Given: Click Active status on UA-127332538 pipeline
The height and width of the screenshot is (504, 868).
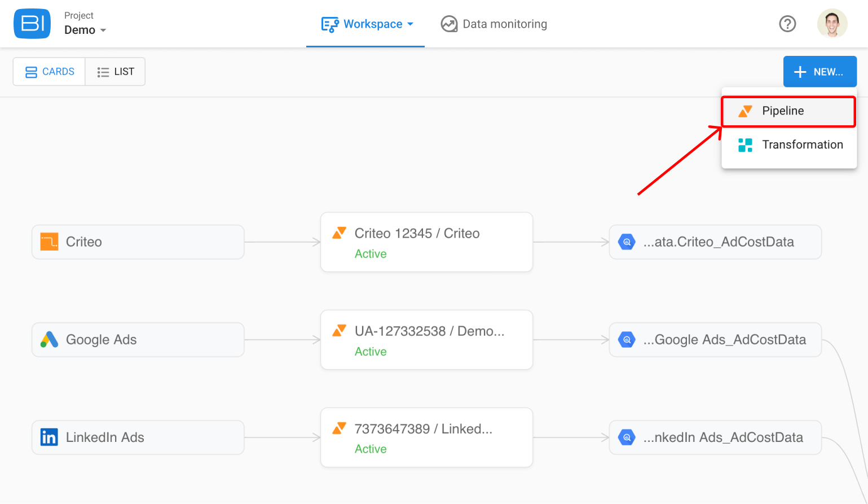Looking at the screenshot, I should tap(371, 352).
